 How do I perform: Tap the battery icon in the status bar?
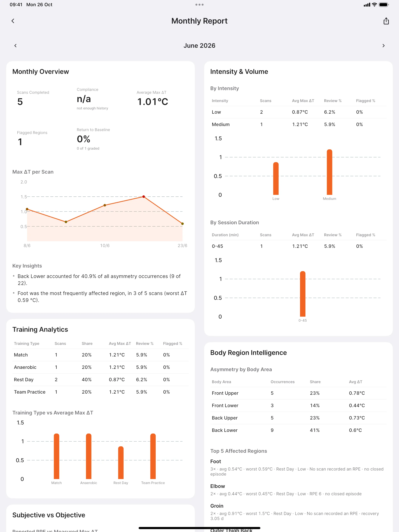pyautogui.click(x=384, y=5)
